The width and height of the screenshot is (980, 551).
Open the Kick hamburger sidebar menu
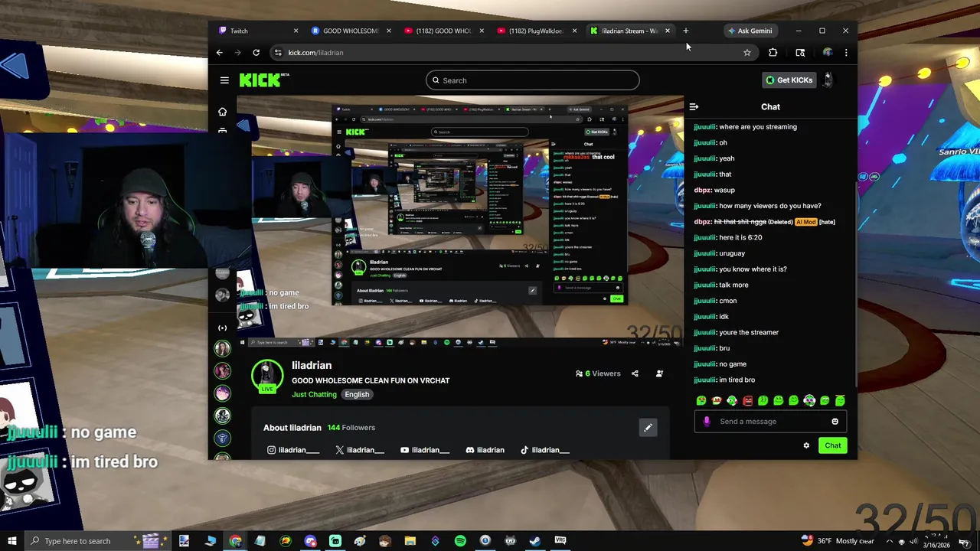click(224, 80)
